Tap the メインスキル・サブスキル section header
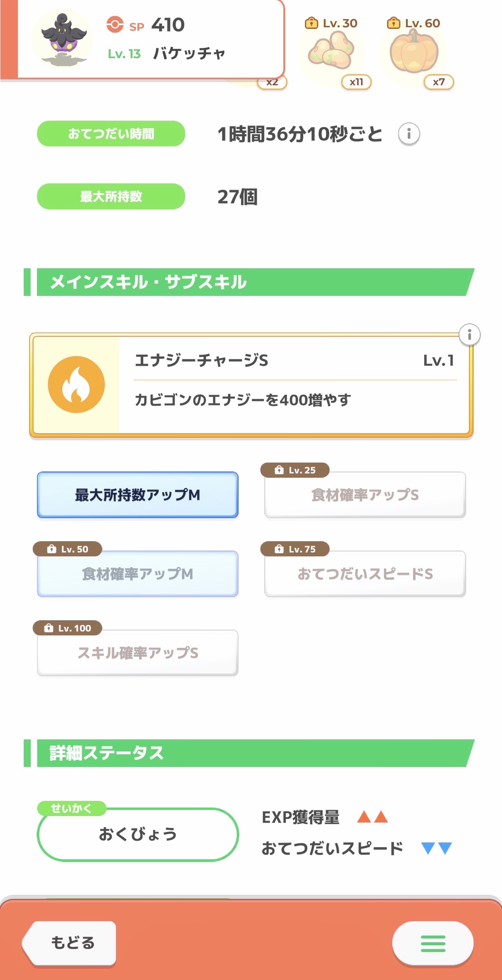 [x=249, y=282]
